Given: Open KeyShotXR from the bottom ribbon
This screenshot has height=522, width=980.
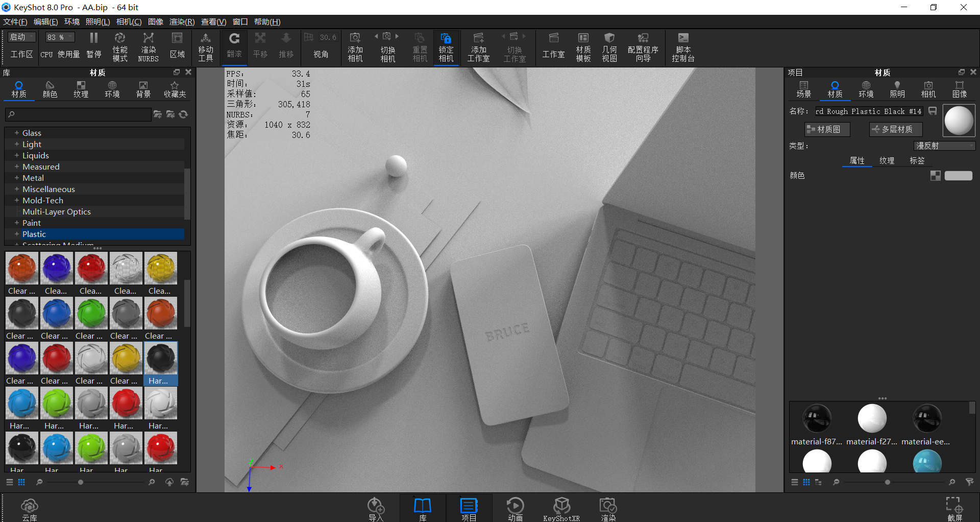Looking at the screenshot, I should click(562, 508).
